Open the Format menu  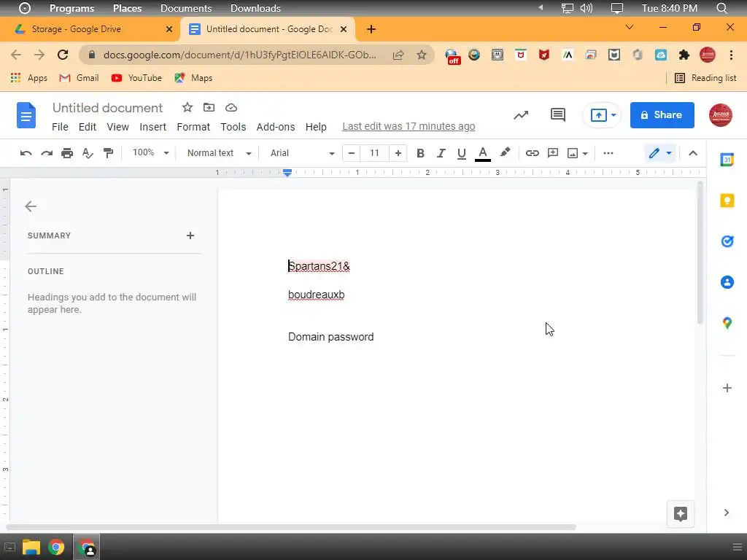193,127
